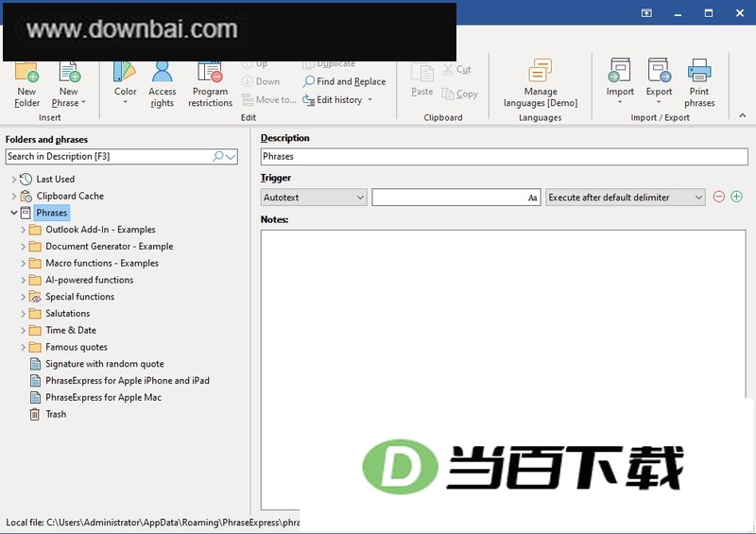Select Macro functions - Examples folder

coord(102,263)
